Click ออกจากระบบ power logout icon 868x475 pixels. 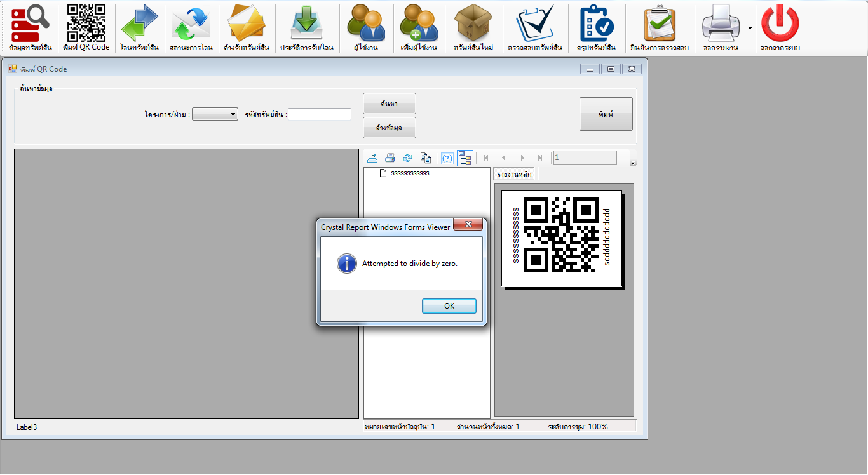tap(780, 29)
